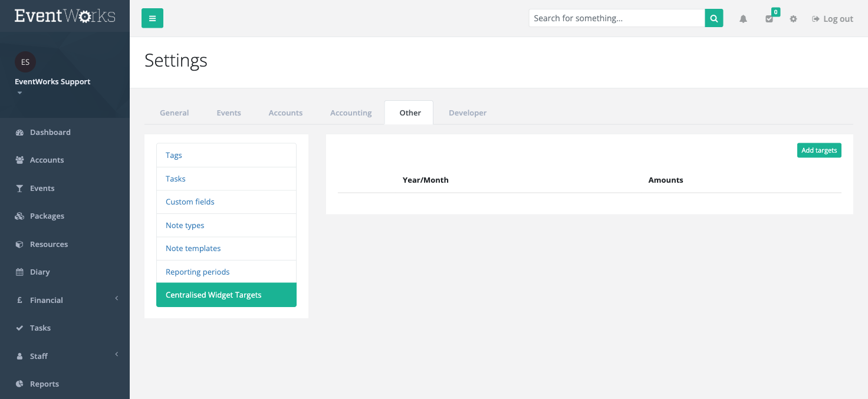Open Tags settings item
The width and height of the screenshot is (868, 399).
[x=226, y=156]
